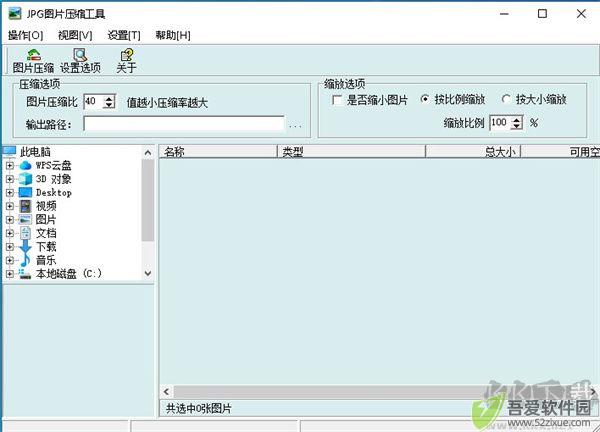Image resolution: width=600 pixels, height=432 pixels.
Task: Decrease the 缩放比例 value with down arrow
Action: (517, 126)
